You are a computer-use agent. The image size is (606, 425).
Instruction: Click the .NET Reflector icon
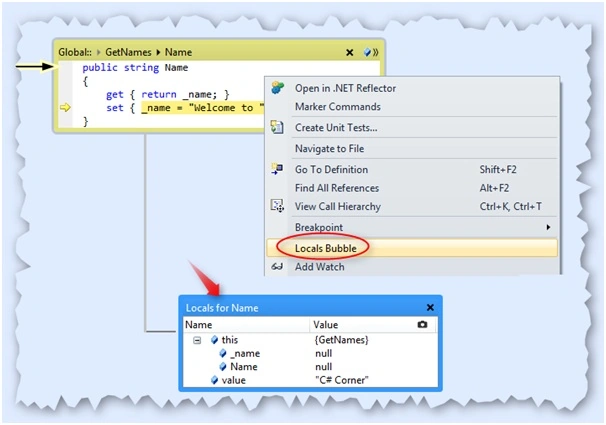pos(277,88)
